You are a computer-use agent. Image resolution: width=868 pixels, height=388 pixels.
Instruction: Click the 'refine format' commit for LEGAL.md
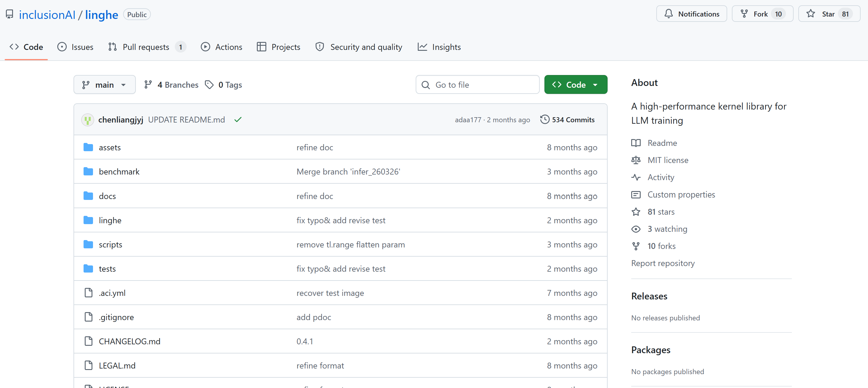tap(320, 366)
